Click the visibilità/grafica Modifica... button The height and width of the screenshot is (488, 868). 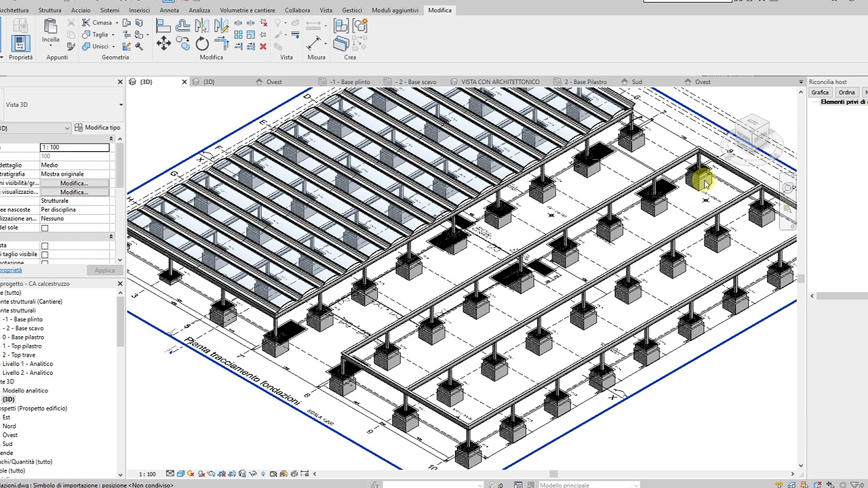click(74, 183)
